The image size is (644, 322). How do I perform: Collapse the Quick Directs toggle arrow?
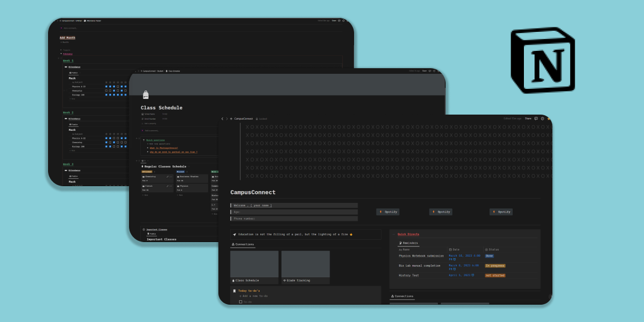(393, 234)
